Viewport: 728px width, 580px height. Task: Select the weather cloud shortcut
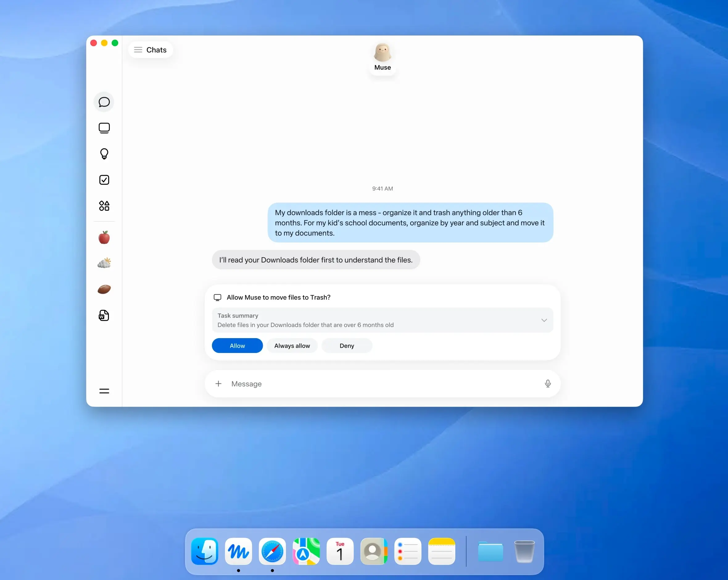coord(104,263)
